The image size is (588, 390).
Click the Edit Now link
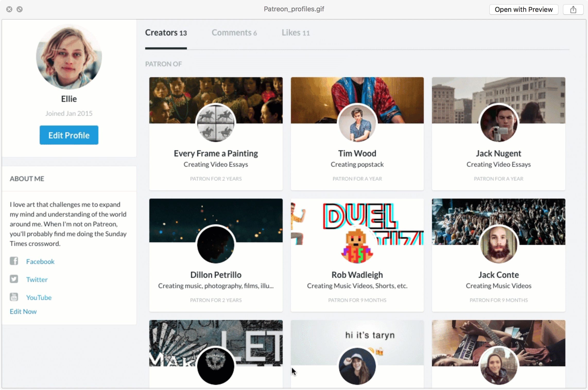click(x=23, y=312)
